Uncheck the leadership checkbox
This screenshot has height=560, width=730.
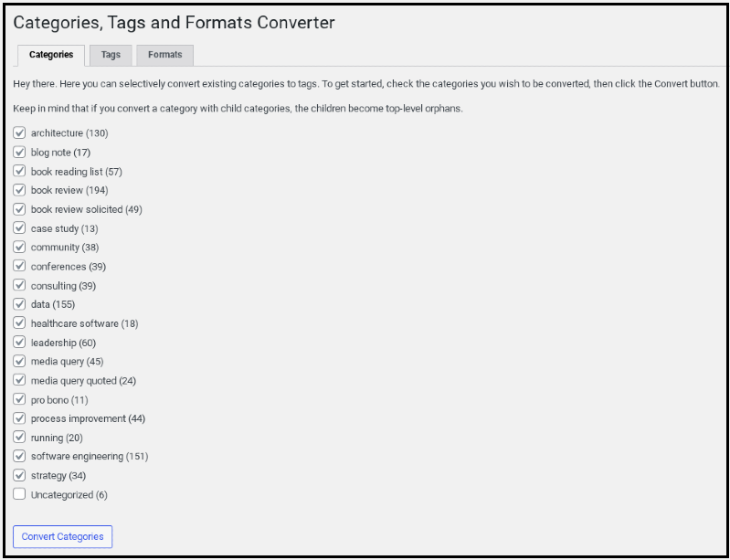click(19, 343)
